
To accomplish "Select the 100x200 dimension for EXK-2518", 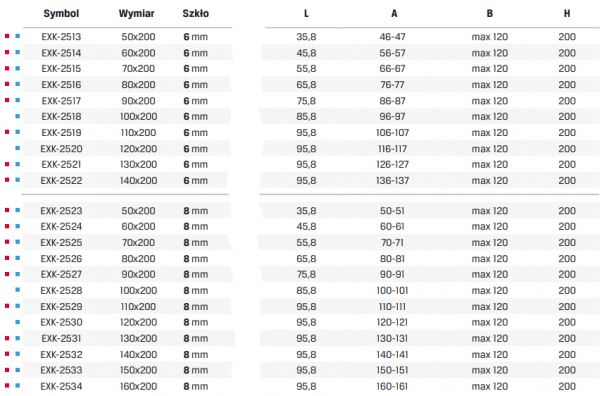I will 139,116.
